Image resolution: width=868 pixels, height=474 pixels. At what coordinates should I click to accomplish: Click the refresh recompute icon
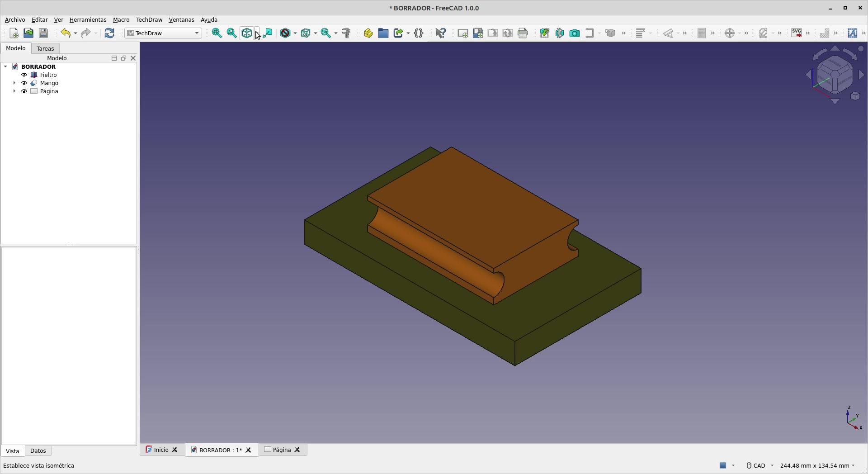(x=109, y=33)
